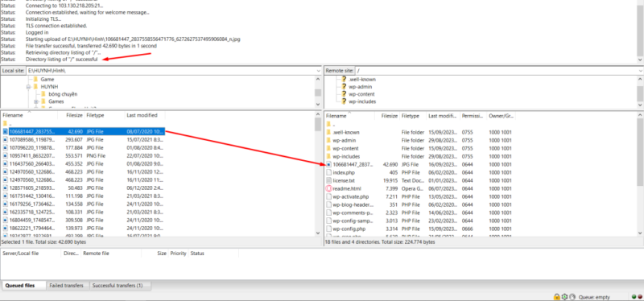
Task: Click the speed limits gear icon
Action: pyautogui.click(x=565, y=296)
